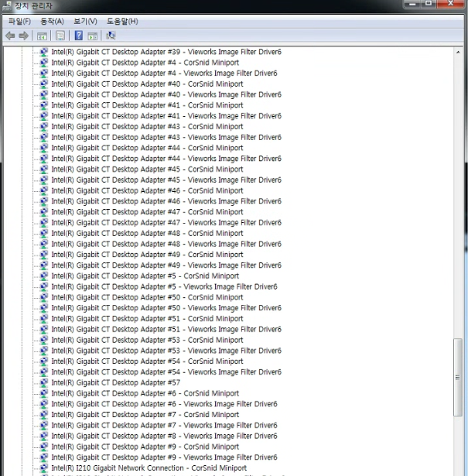Toggle the action pane toolbar icon
This screenshot has height=476, width=468.
(x=93, y=36)
